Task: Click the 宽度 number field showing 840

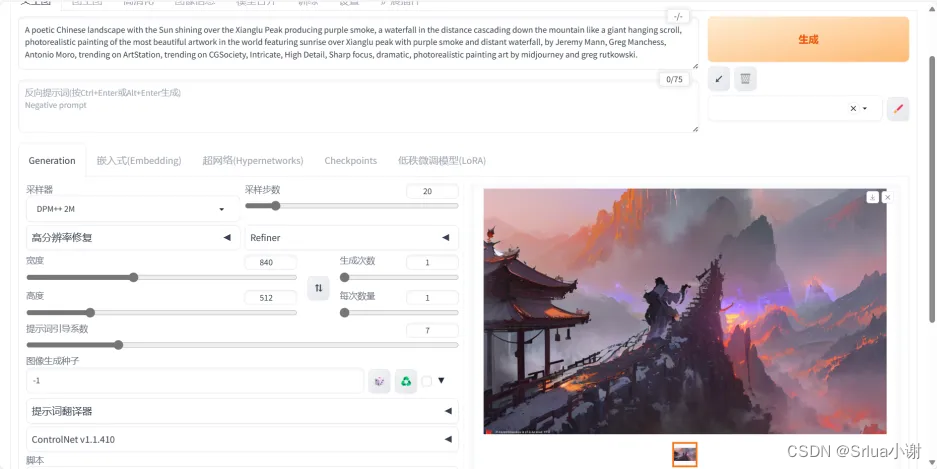Action: click(271, 262)
